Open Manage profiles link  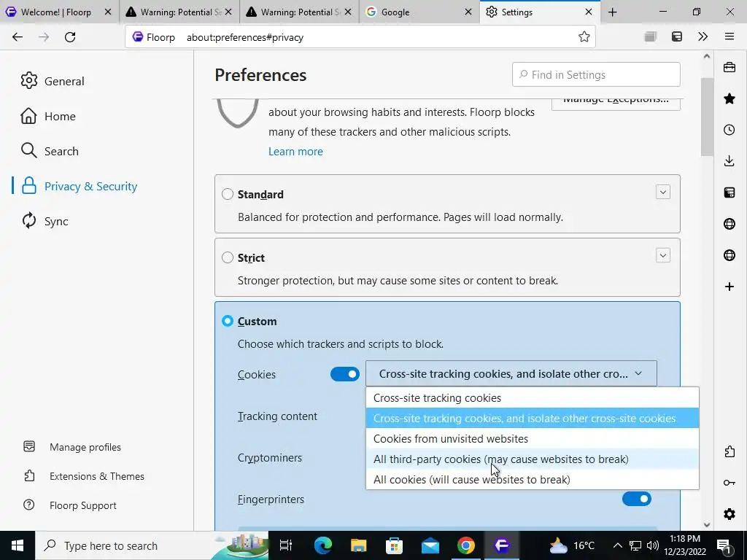coord(72,447)
